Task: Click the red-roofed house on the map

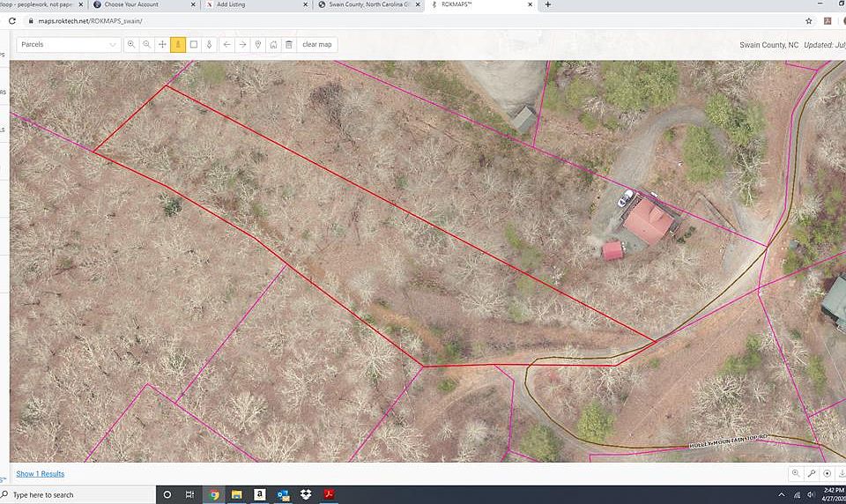Action: [x=649, y=221]
